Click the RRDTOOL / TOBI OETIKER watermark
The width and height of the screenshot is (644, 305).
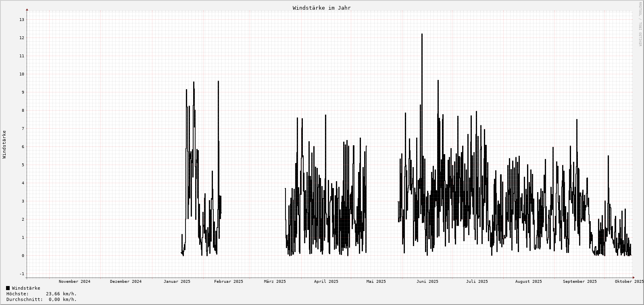click(x=640, y=24)
